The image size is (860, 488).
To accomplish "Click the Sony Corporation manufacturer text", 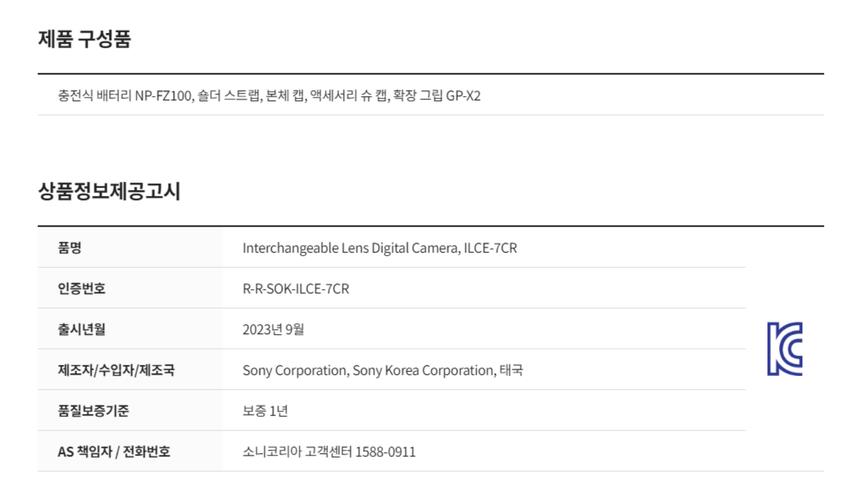I will 295,370.
